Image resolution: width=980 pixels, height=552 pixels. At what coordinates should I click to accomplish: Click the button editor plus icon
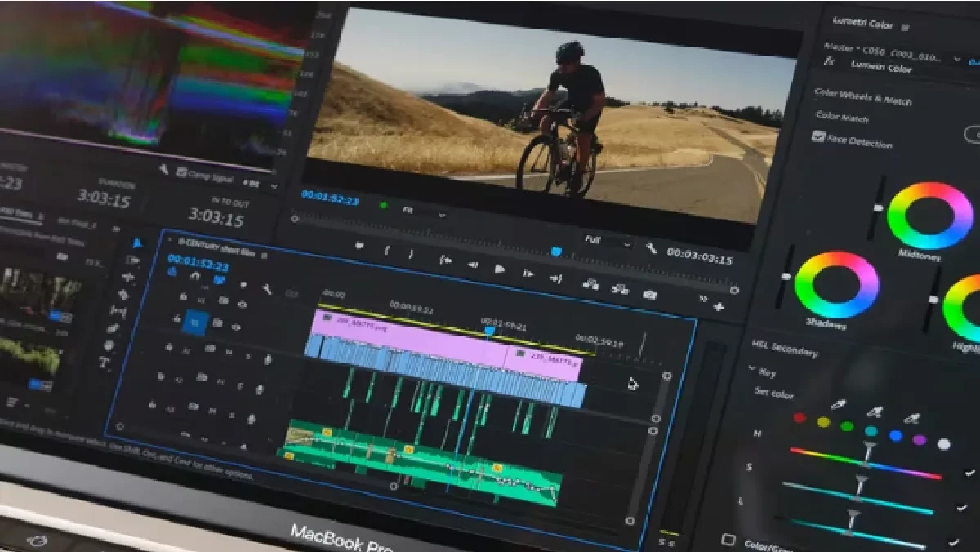point(719,307)
